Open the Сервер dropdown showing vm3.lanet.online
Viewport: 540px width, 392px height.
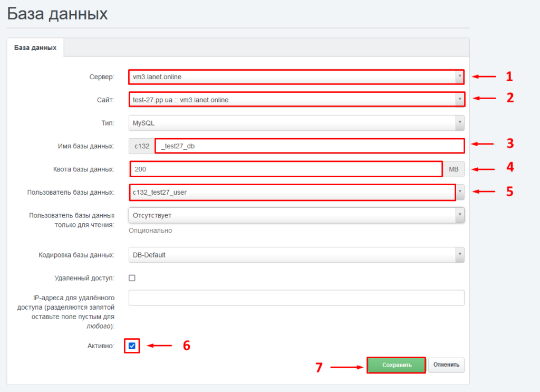pos(295,78)
